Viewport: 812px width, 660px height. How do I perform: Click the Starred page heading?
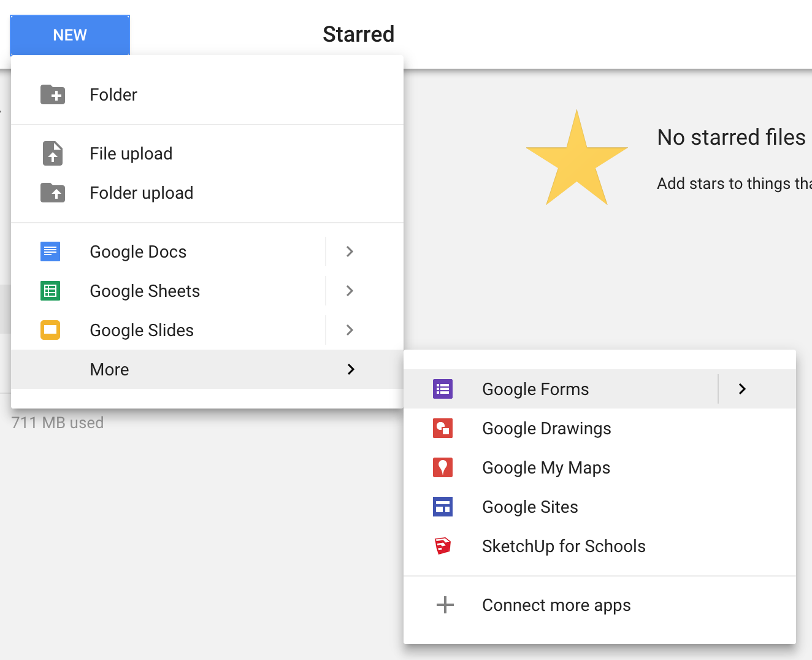[x=359, y=34]
